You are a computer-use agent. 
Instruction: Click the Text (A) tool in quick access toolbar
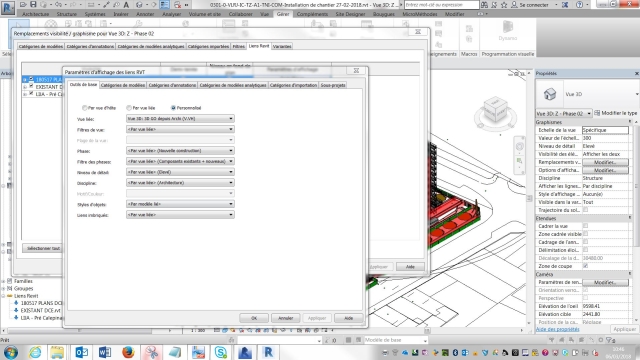click(126, 4)
